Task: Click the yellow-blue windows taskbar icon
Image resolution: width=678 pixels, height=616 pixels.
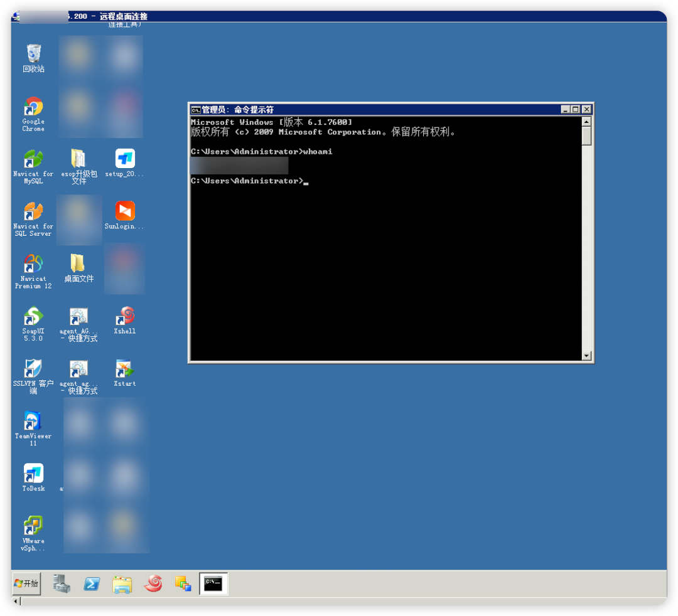Action: 183,584
